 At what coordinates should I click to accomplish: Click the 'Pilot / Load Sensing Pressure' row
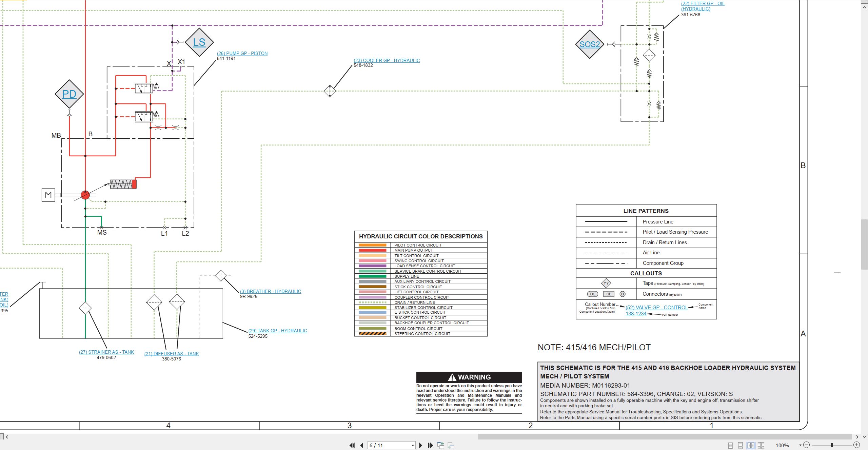[x=646, y=232]
